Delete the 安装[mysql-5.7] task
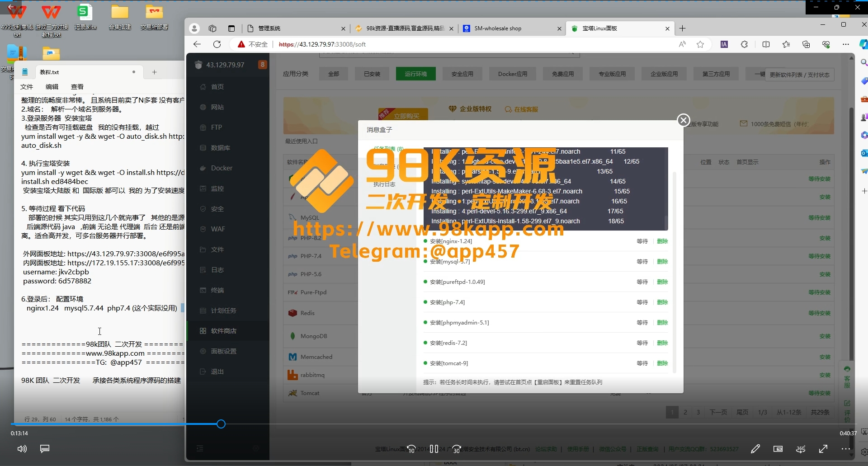Screen dimensions: 868x466 coord(662,262)
